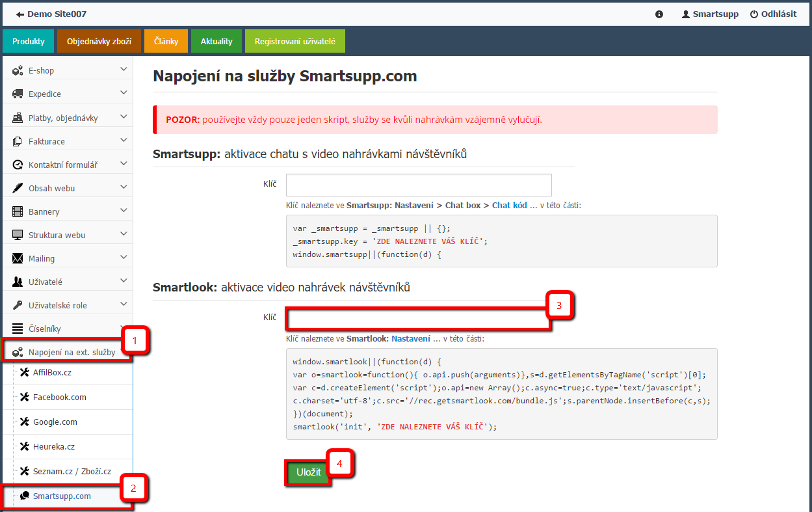Viewport: 812px width, 512px height.
Task: Click the Uživatelské role key icon
Action: (x=18, y=305)
